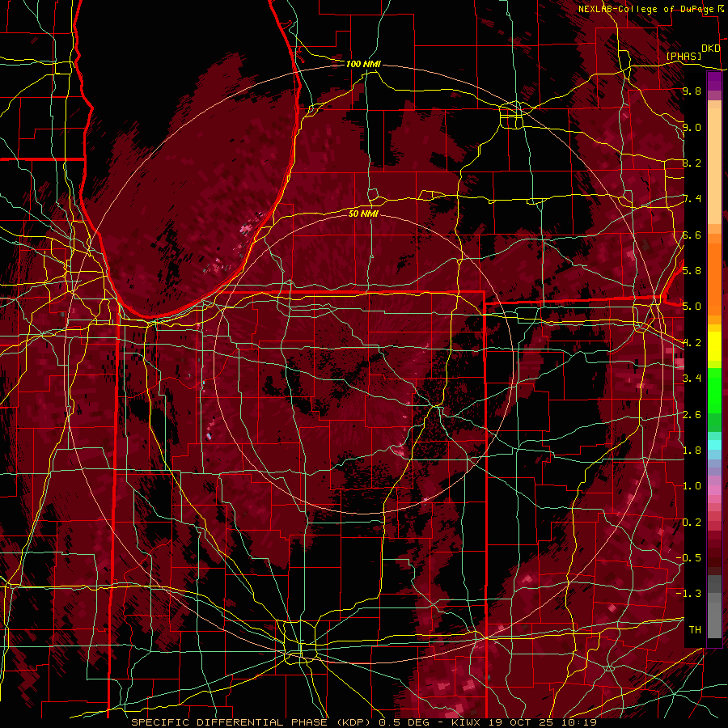The height and width of the screenshot is (728, 728).
Task: Click the TH threshold label
Action: pos(695,629)
